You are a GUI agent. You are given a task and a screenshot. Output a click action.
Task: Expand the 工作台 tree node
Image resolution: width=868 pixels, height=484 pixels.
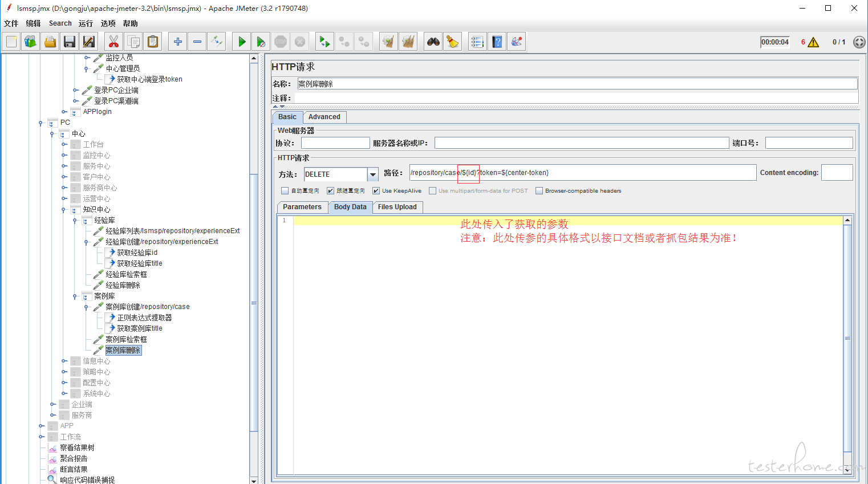coord(64,145)
